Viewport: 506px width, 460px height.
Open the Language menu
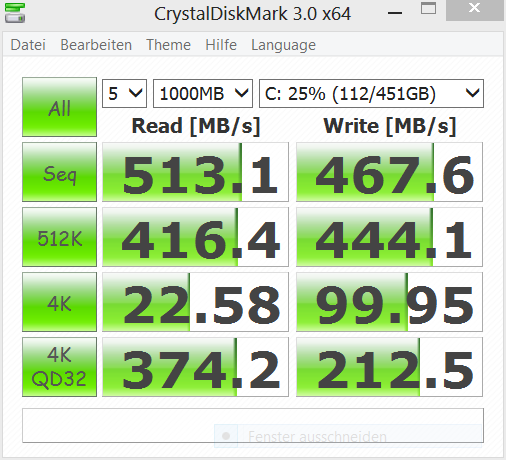[x=283, y=46]
